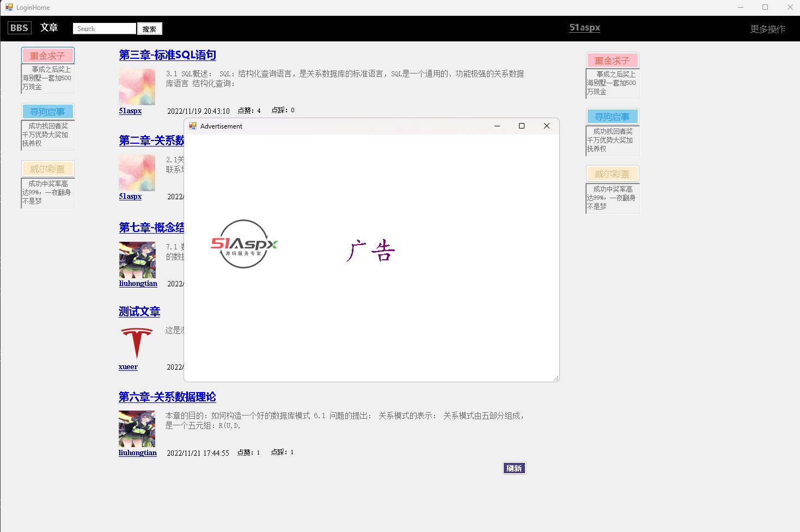Click 点踩 count on 第三章 article
This screenshot has height=532, width=800.
[283, 110]
